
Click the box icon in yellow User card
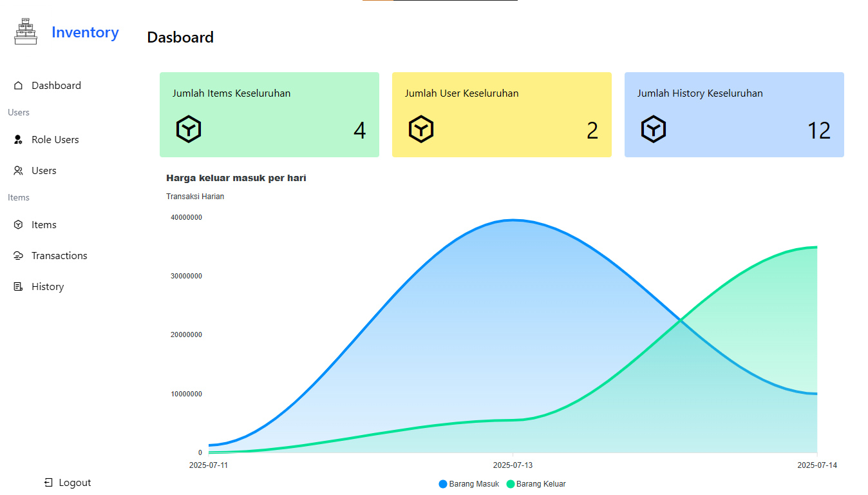tap(421, 130)
